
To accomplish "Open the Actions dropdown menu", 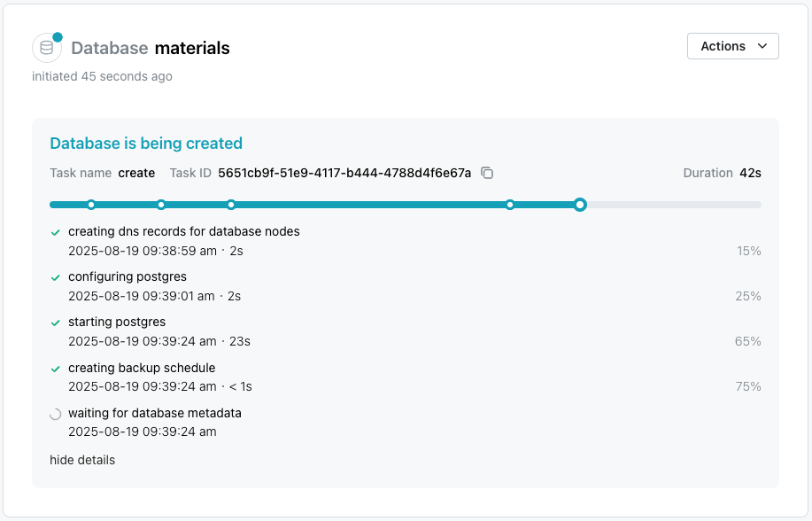I will point(732,46).
